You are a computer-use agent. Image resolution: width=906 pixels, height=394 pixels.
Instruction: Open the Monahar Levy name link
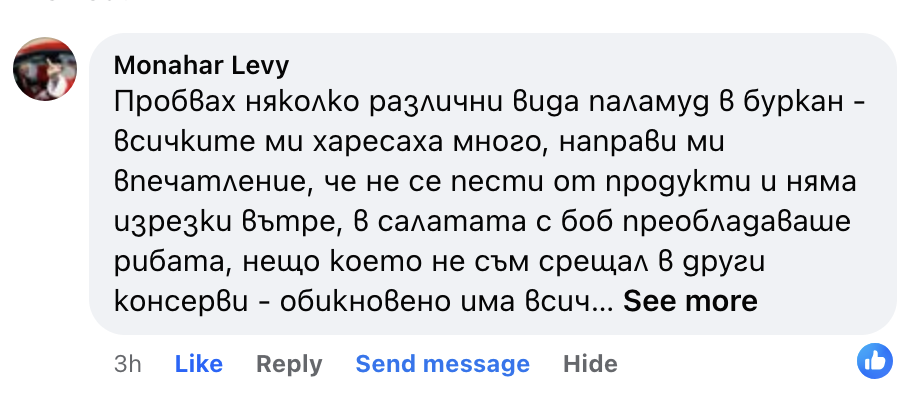(201, 66)
